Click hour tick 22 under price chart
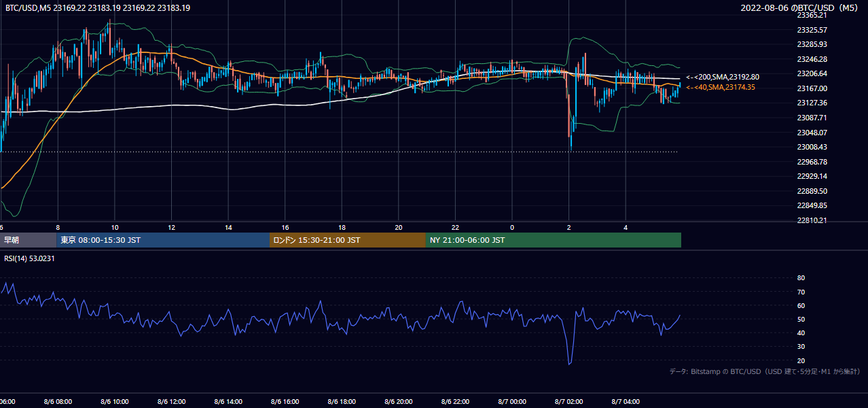The image size is (868, 408). (x=455, y=227)
